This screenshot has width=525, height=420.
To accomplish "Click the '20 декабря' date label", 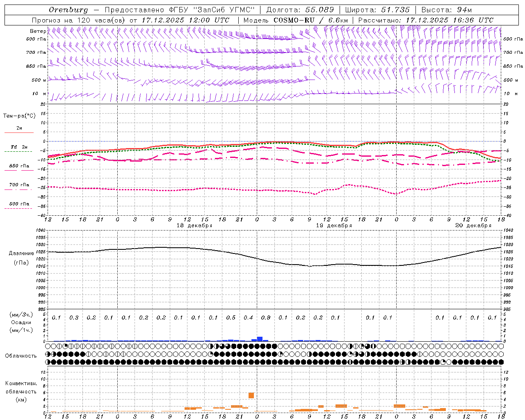I will tap(473, 226).
